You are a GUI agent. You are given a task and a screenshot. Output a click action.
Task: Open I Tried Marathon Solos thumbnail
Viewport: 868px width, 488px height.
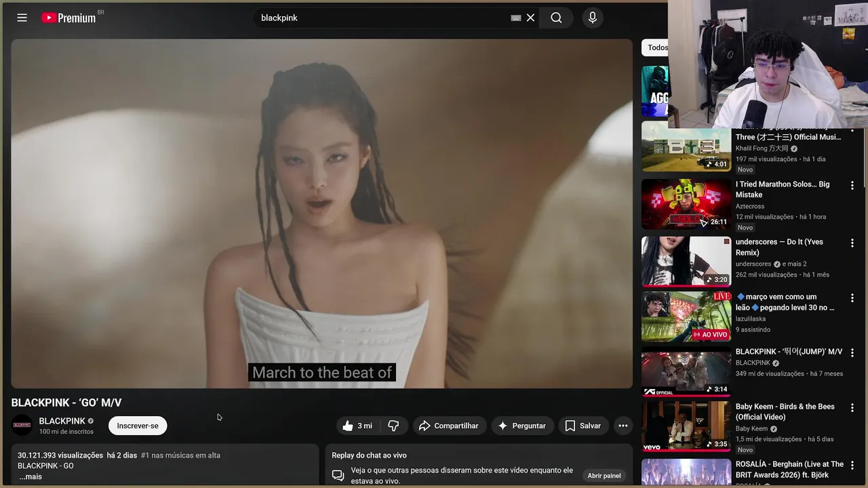(686, 204)
